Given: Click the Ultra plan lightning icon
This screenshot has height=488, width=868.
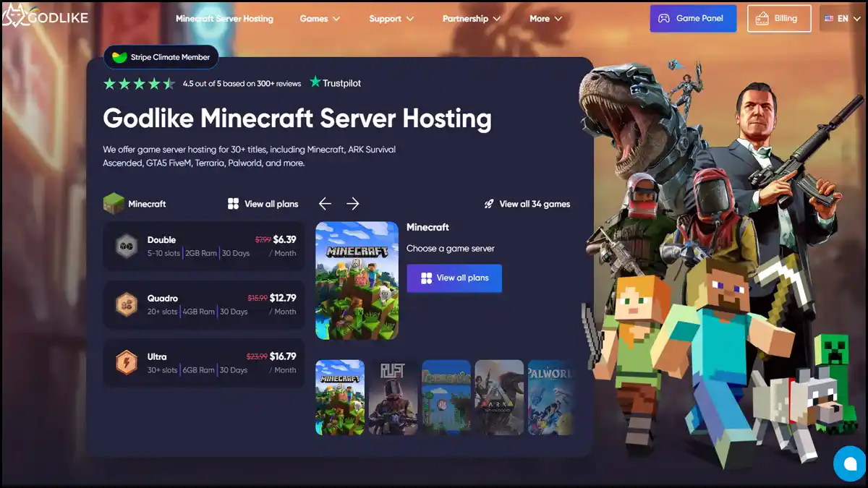Looking at the screenshot, I should (127, 363).
